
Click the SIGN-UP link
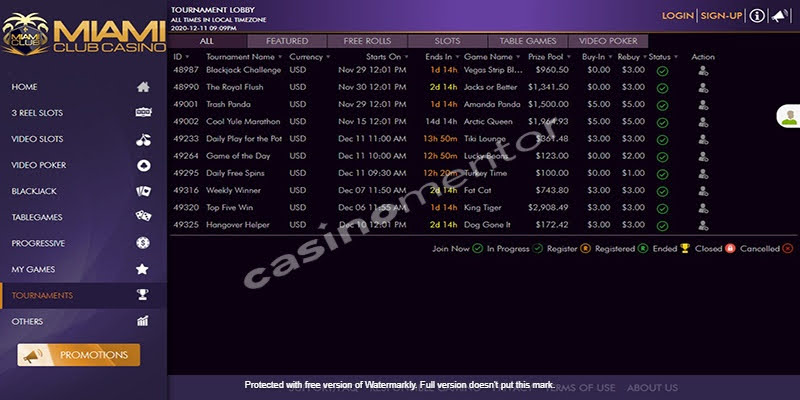[721, 16]
